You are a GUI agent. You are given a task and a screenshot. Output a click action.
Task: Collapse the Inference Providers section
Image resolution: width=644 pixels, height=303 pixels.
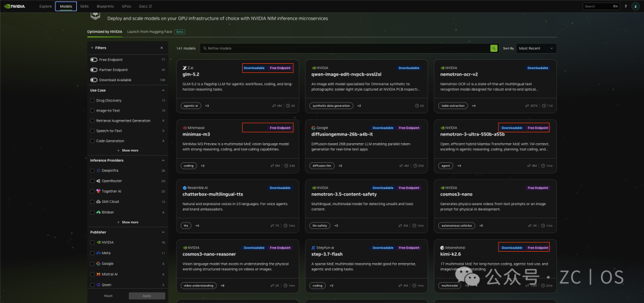click(163, 160)
